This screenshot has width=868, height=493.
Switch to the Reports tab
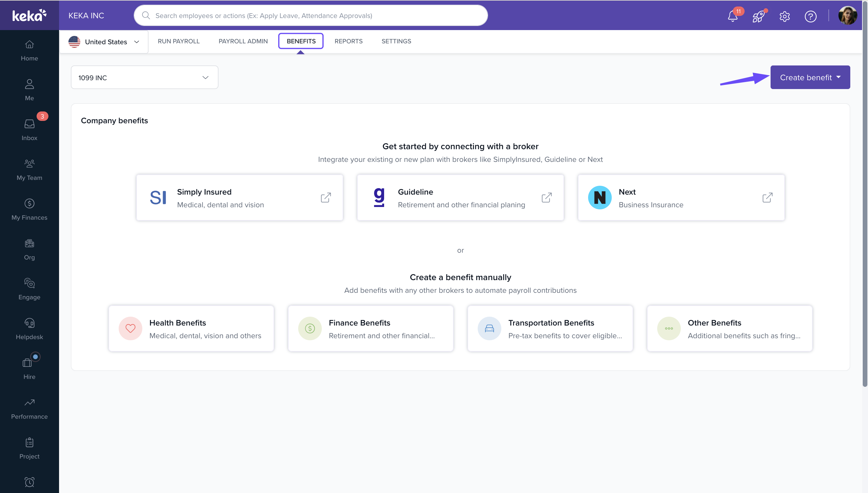pyautogui.click(x=348, y=41)
